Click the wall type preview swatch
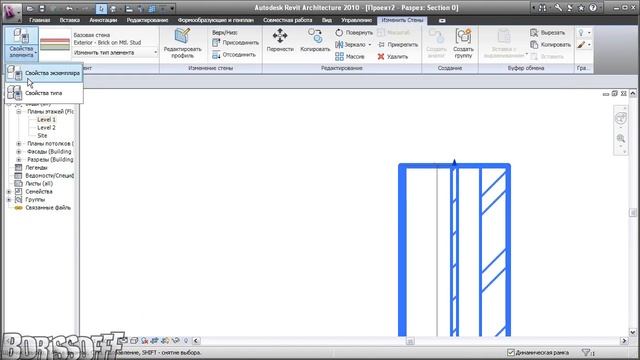640x360 pixels. coord(55,44)
